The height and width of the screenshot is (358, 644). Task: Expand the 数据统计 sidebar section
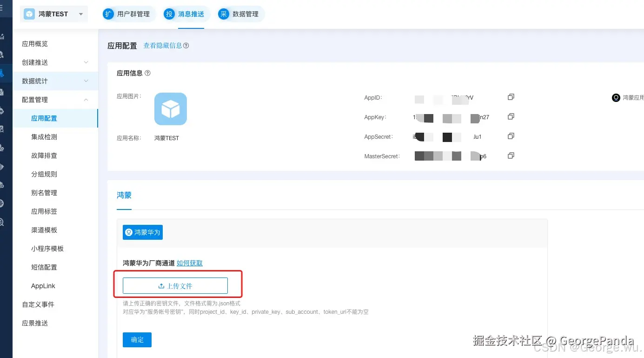(x=86, y=81)
